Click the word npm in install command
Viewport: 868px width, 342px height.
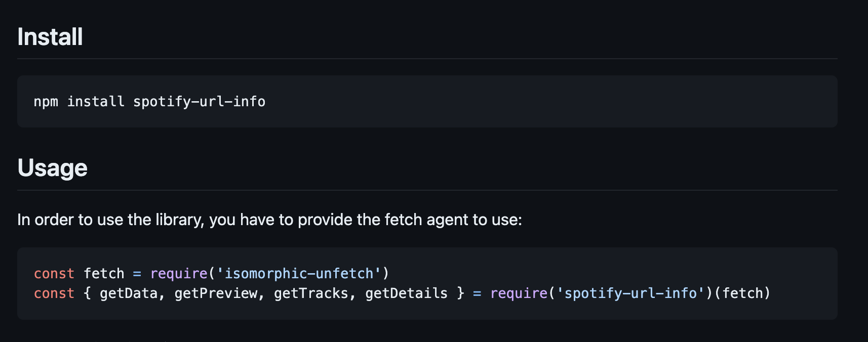(46, 102)
